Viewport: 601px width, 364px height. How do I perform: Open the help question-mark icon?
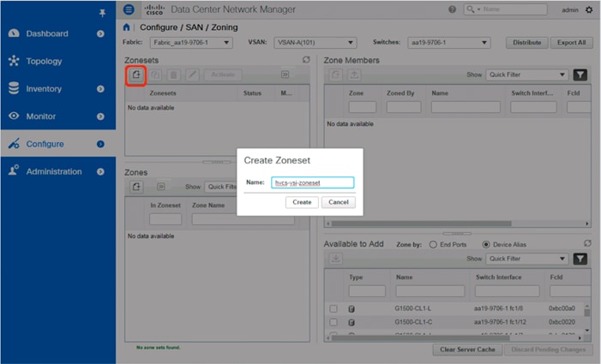(x=453, y=9)
